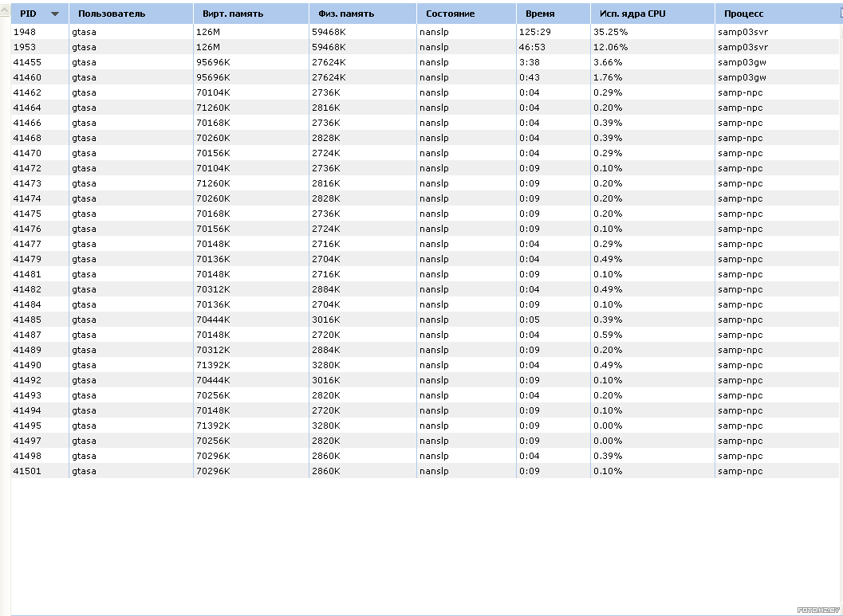The height and width of the screenshot is (616, 843).
Task: Select PID 1953 cell
Action: 24,47
